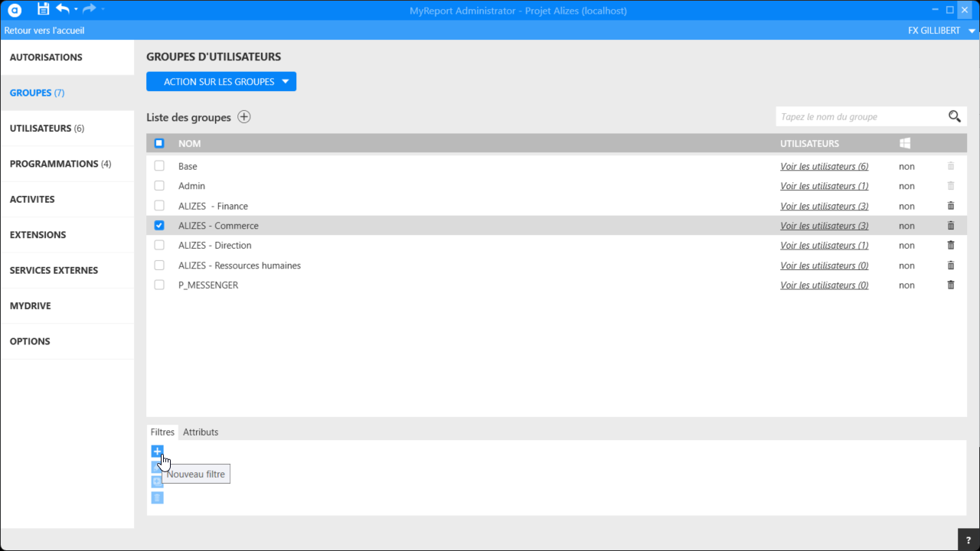Viewport: 980px width, 551px height.
Task: Check the Base group checkbox
Action: (x=159, y=166)
